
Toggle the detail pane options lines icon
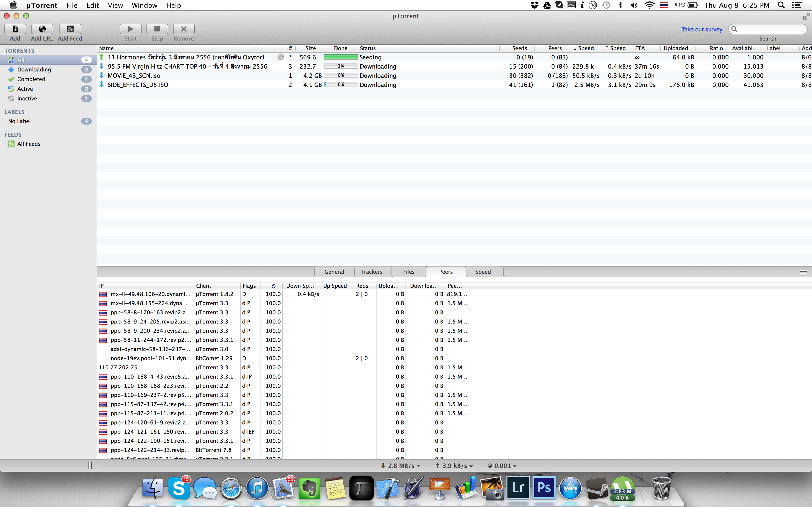[803, 272]
